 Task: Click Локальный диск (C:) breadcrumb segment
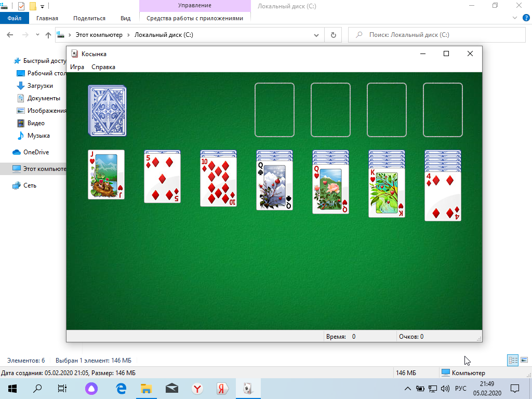164,35
